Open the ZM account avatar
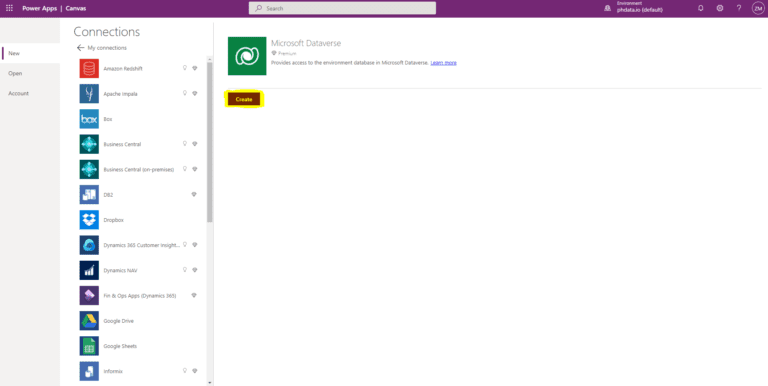The image size is (768, 386). point(758,8)
